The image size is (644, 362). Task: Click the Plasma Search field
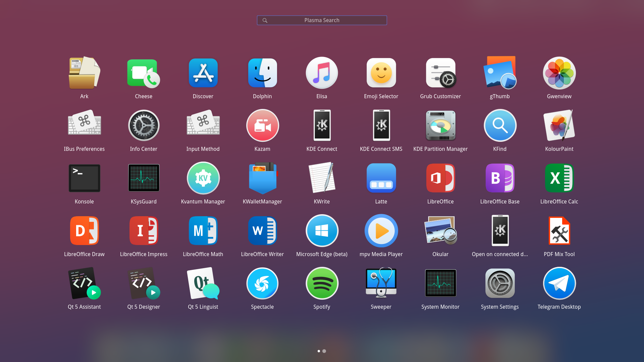tap(322, 20)
